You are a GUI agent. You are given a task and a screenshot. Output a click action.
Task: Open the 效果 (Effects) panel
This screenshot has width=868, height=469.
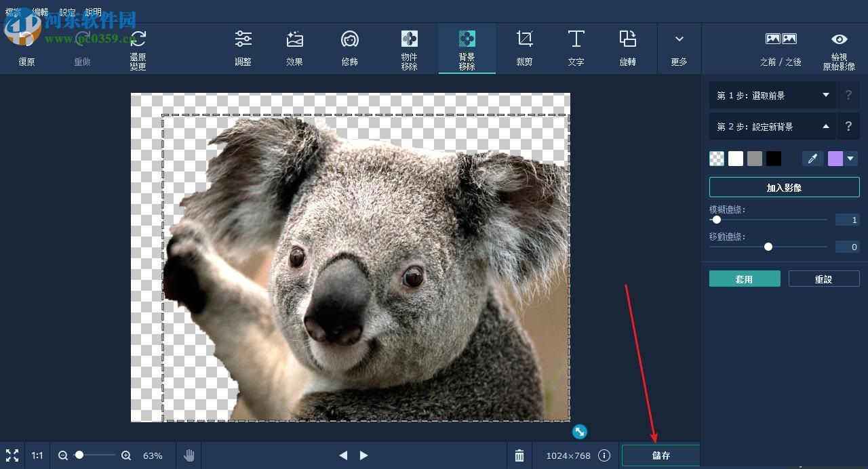[x=294, y=47]
